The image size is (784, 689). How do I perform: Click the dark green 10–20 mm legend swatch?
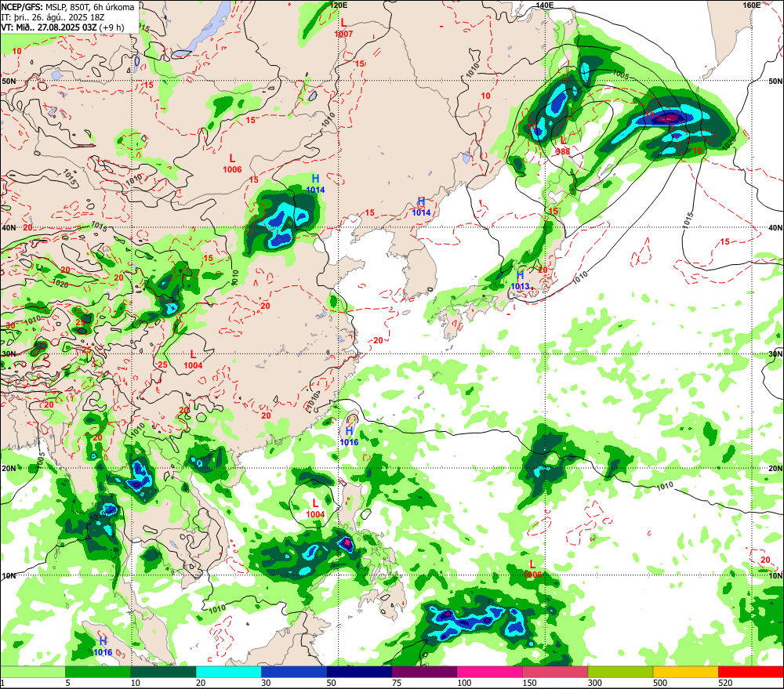click(x=164, y=672)
